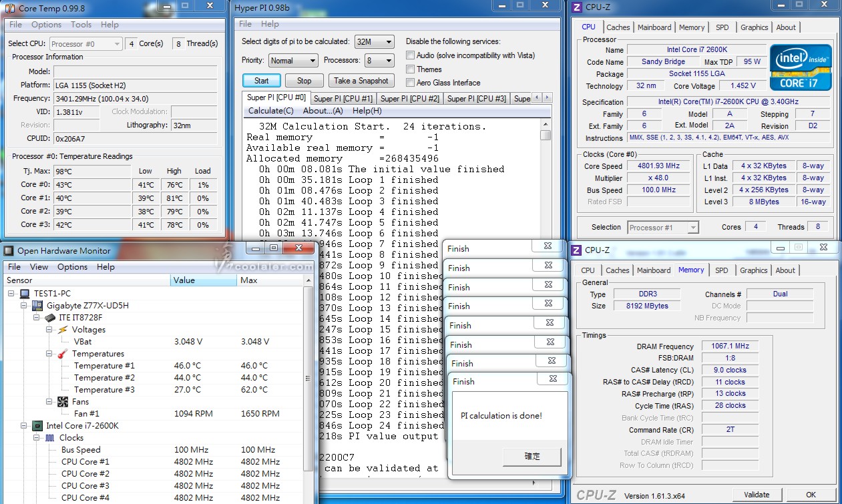Enable the Audio service checkbox in Hyper PI
The height and width of the screenshot is (504, 842).
[411, 55]
